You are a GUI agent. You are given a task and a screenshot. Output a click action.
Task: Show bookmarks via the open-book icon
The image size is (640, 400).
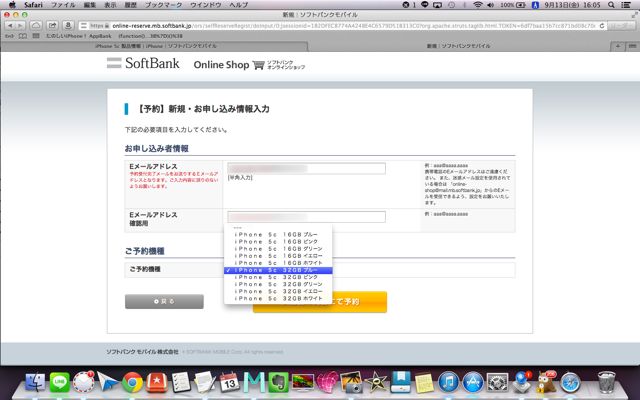click(23, 36)
